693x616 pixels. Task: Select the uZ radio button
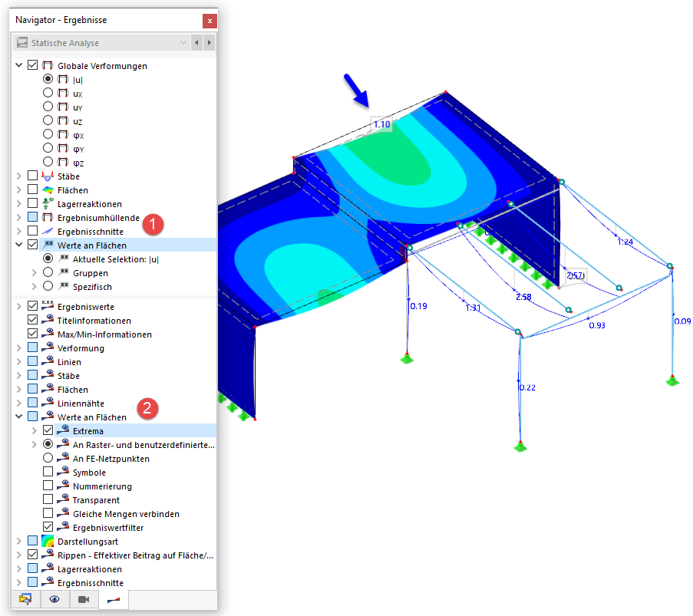(x=48, y=120)
